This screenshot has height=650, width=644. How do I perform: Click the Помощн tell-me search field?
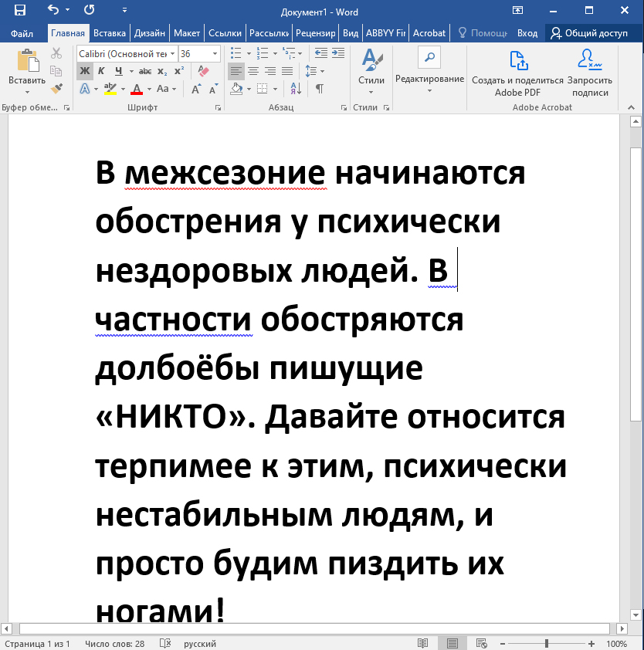point(483,33)
